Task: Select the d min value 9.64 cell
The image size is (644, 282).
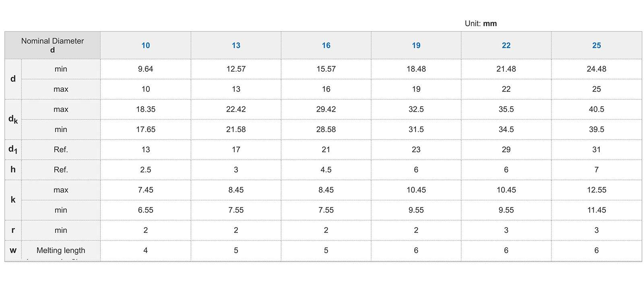Action: 146,69
